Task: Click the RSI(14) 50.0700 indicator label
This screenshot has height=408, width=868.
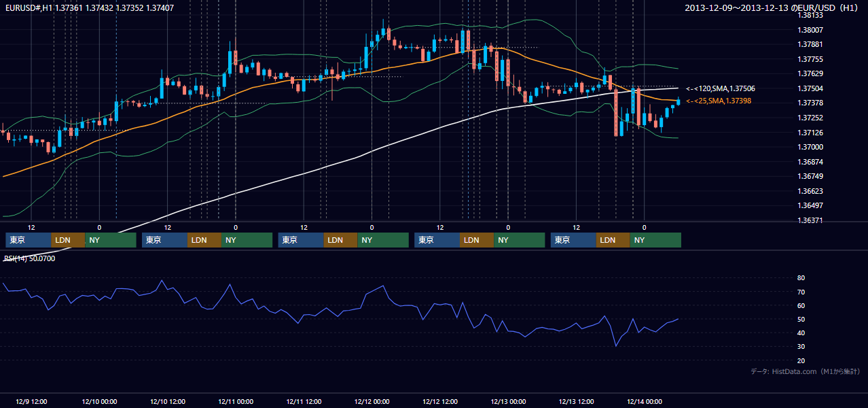Action: point(30,258)
